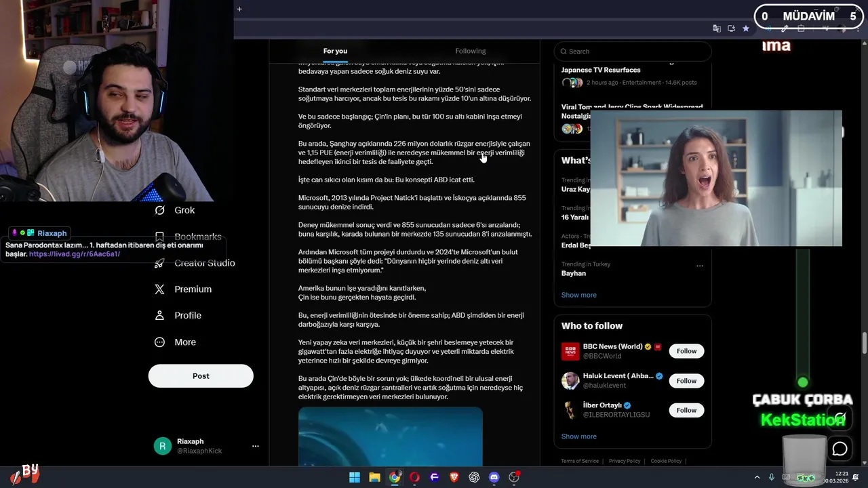Screen dimensions: 868x488
Task: Switch to the For you tab
Action: (x=335, y=51)
